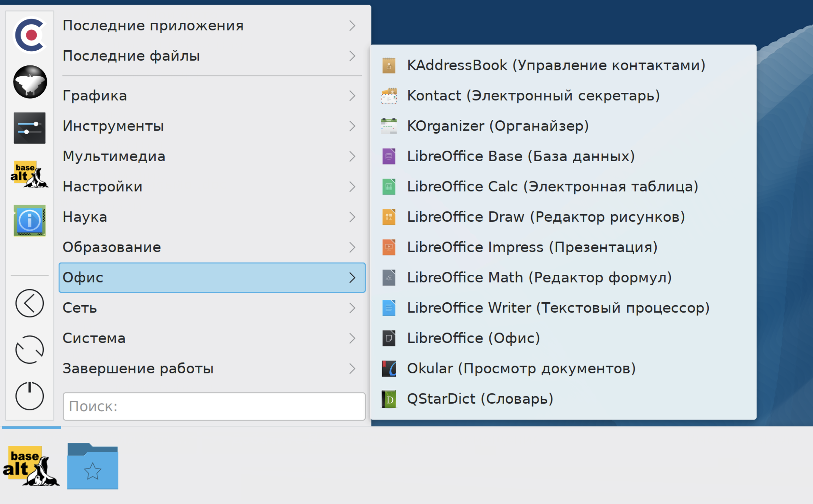813x504 pixels.
Task: Click the QStarDict dictionary icon
Action: (x=389, y=399)
